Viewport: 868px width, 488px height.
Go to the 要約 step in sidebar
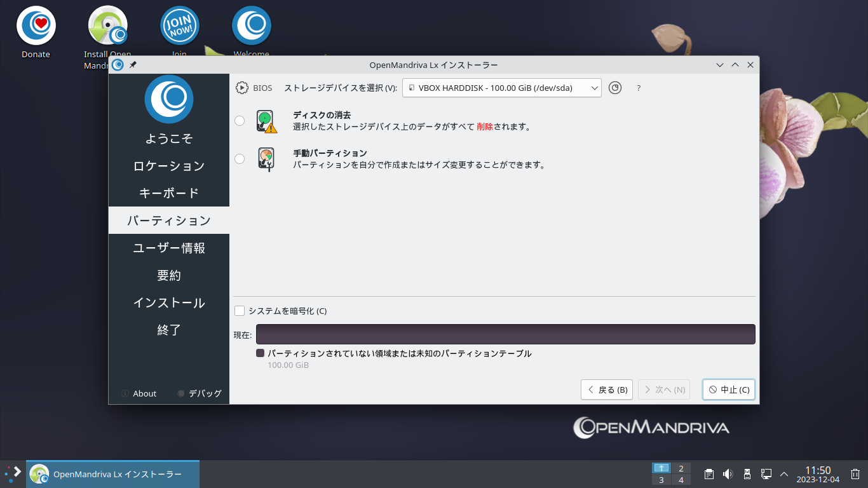(169, 275)
